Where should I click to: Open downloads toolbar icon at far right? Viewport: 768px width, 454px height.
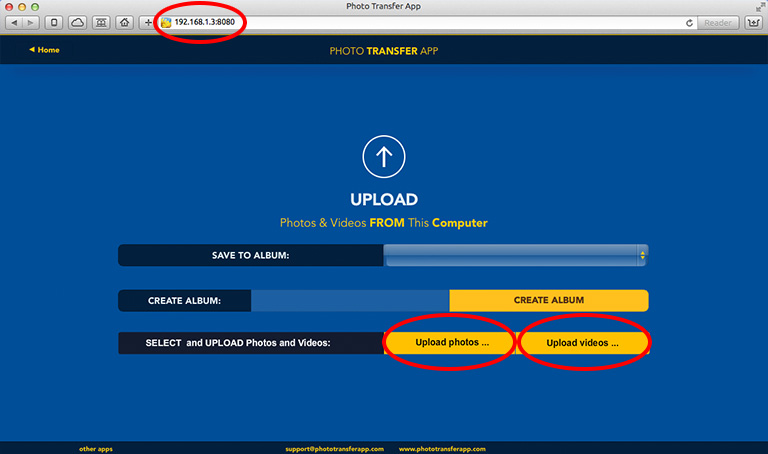753,23
